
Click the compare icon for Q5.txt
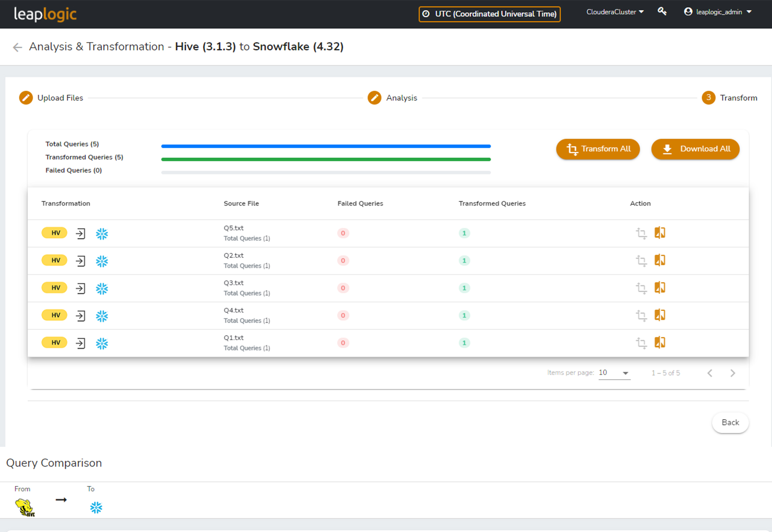(660, 233)
